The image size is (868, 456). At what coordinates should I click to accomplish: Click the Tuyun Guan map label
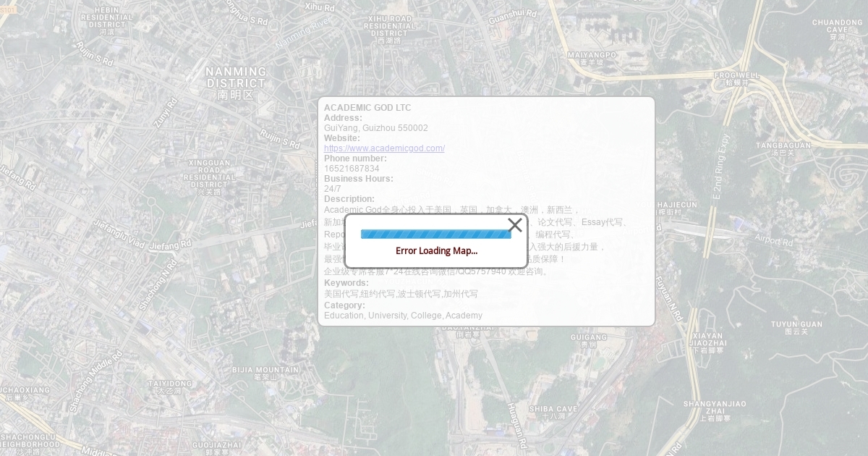796,327
